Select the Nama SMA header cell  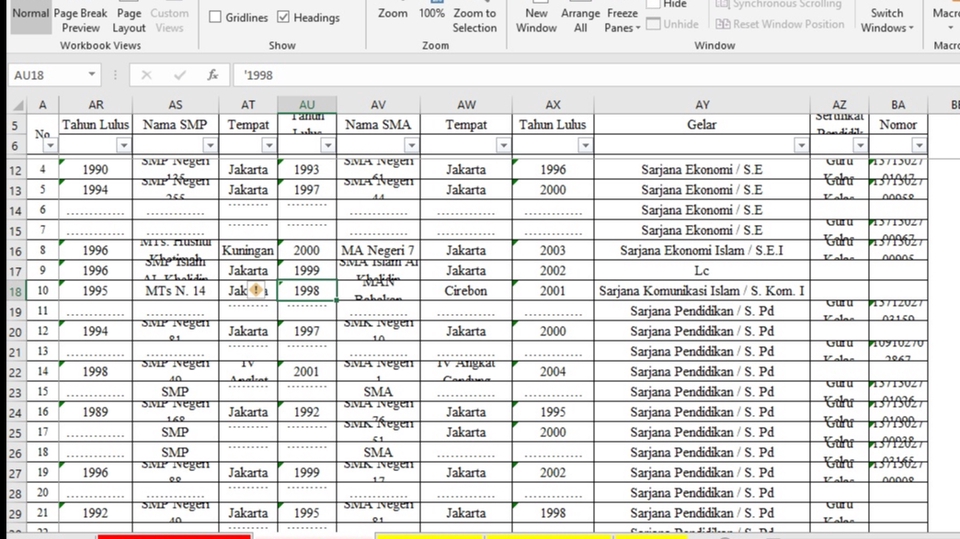point(378,124)
